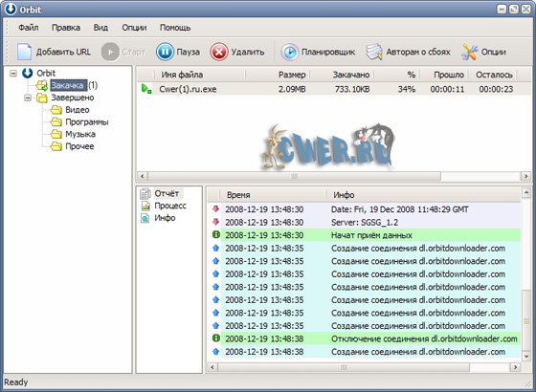536x392 pixels.
Task: Collapse the Orbit root tree node
Action: point(13,73)
